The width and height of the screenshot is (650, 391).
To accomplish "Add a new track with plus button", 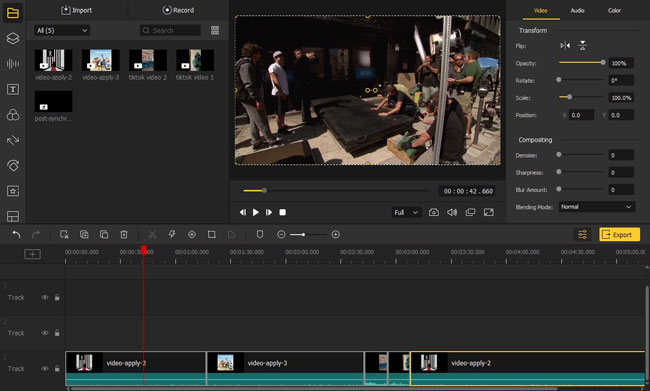I will pyautogui.click(x=32, y=254).
